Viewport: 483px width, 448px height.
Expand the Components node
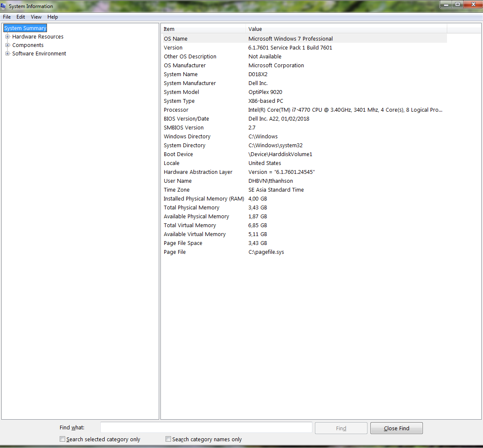[7, 45]
